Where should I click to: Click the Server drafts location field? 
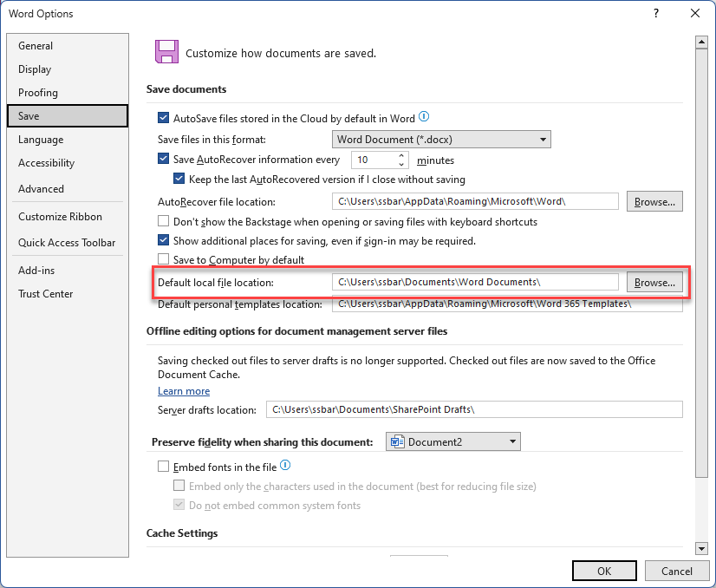(x=474, y=409)
